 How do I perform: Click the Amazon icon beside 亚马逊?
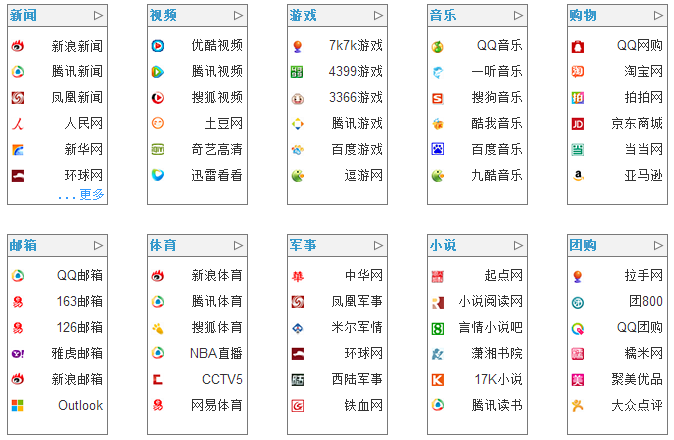578,175
